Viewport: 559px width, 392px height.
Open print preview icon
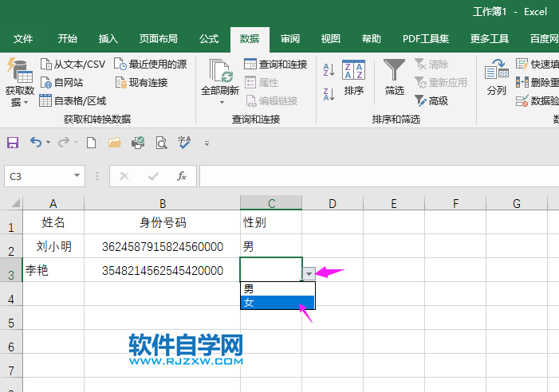[x=162, y=143]
